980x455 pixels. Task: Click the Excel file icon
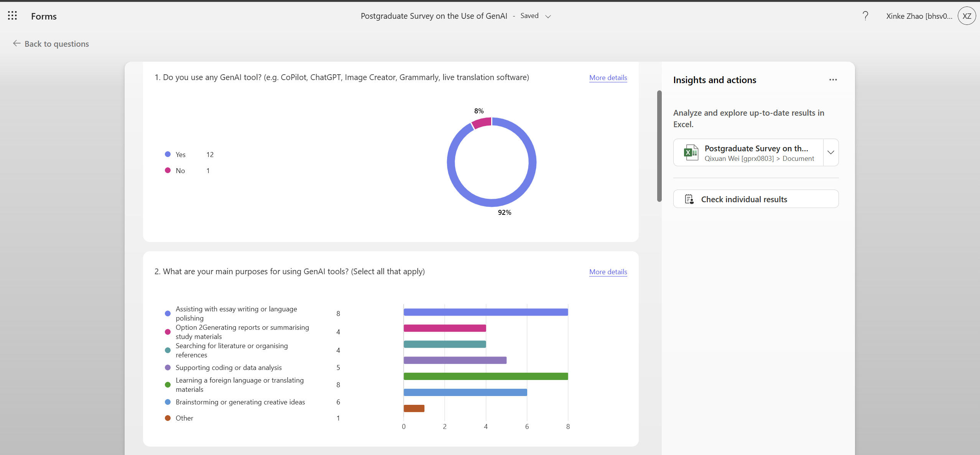point(691,152)
